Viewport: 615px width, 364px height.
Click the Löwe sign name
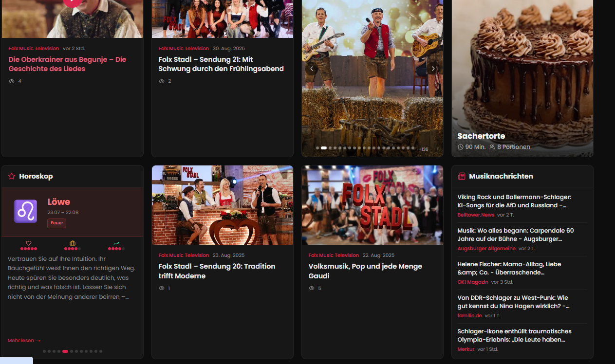pos(59,202)
